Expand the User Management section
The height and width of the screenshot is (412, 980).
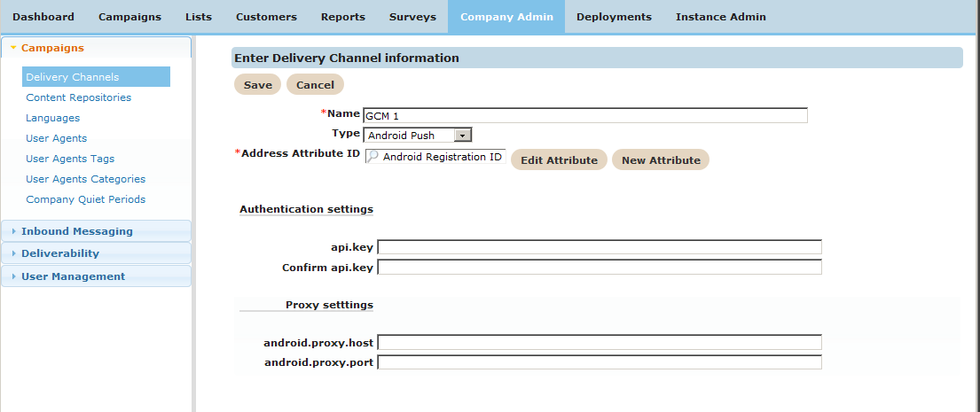[x=73, y=276]
